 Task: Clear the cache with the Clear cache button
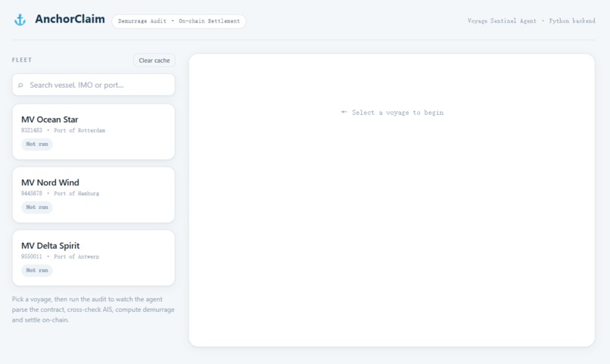tap(154, 61)
